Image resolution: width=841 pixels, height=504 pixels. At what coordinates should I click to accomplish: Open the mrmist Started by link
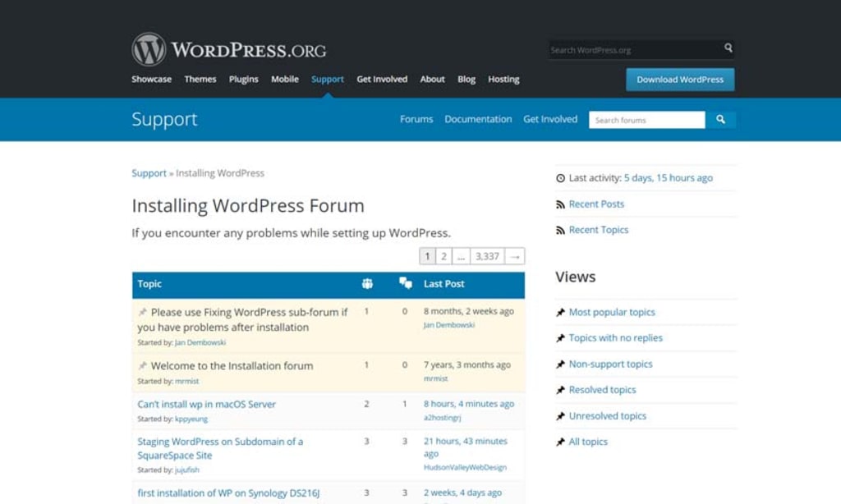[186, 381]
